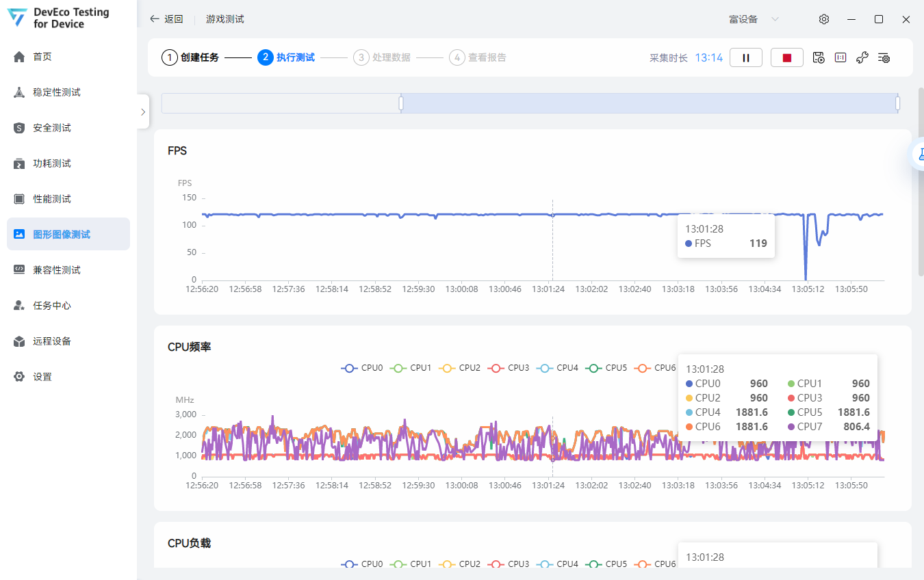Click the save recording disk icon
924x580 pixels.
[x=819, y=57]
